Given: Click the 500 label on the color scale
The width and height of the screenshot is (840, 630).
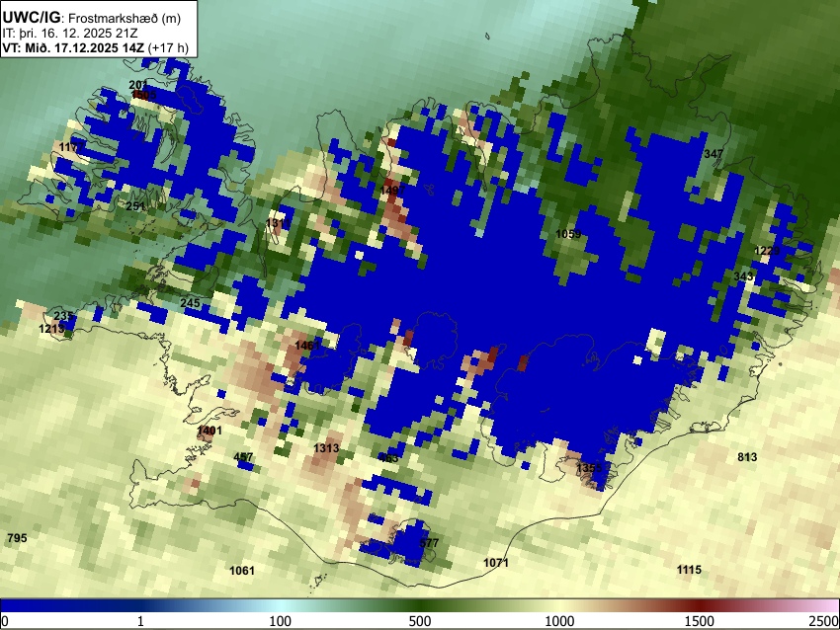Looking at the screenshot, I should pos(419,621).
